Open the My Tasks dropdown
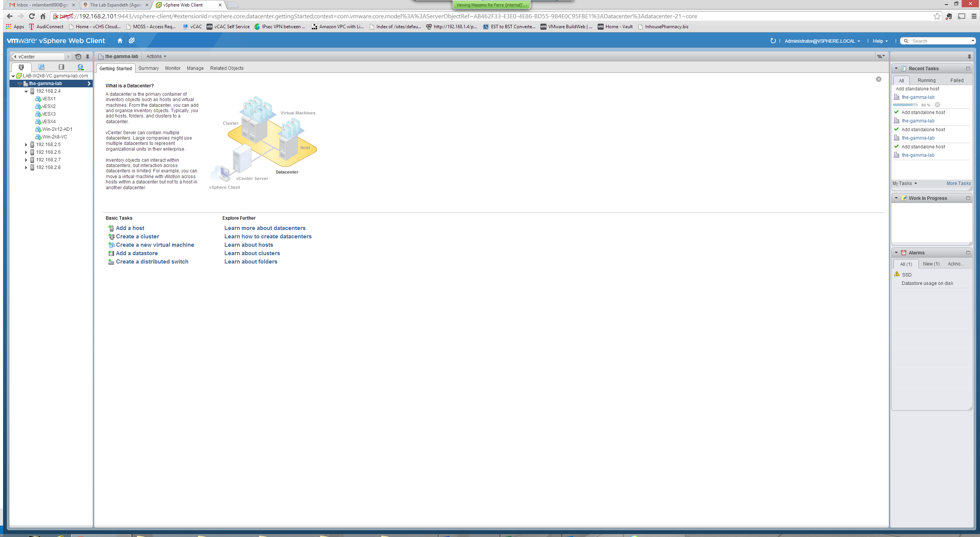This screenshot has width=980, height=537. point(904,183)
